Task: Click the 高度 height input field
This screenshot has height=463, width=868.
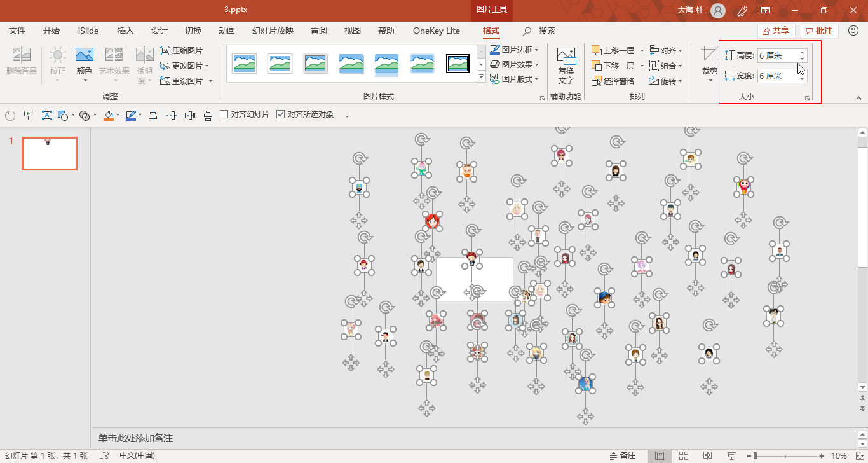Action: 778,56
